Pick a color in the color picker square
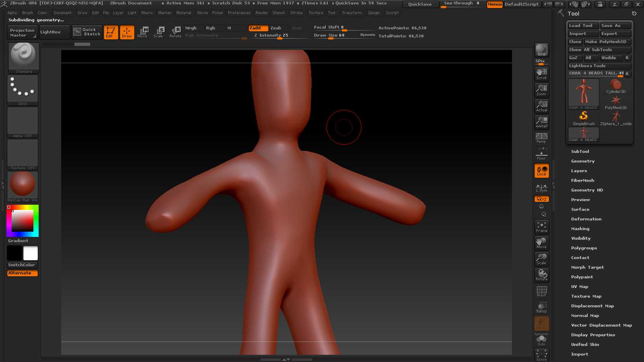The width and height of the screenshot is (644, 362). 22,221
